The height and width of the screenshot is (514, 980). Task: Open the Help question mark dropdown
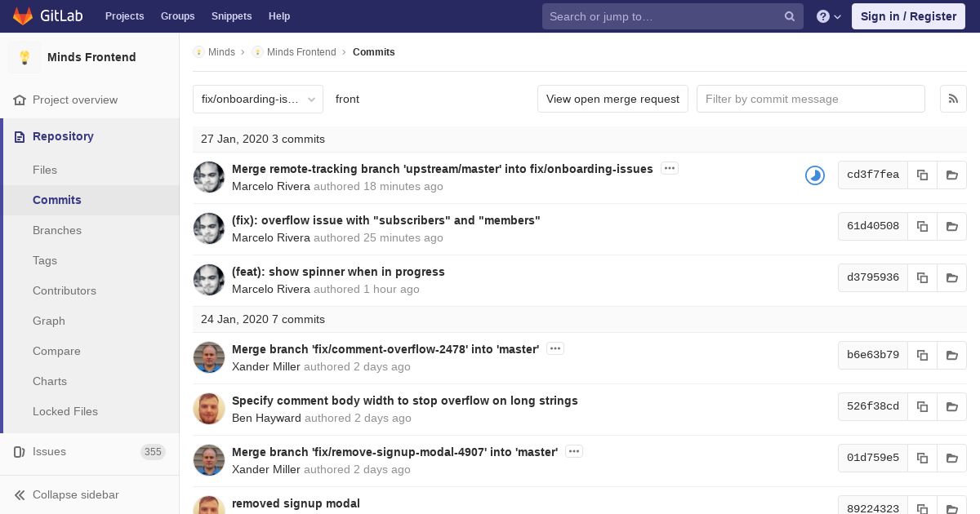(x=829, y=16)
